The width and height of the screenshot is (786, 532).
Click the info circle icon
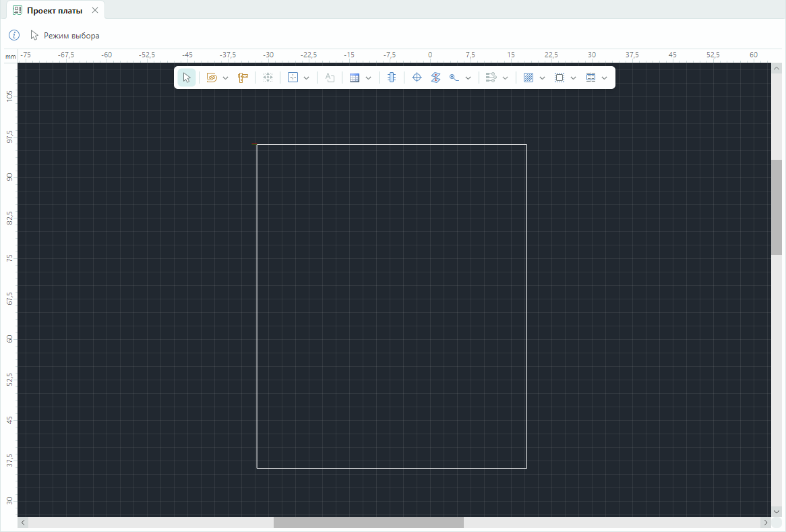point(14,35)
